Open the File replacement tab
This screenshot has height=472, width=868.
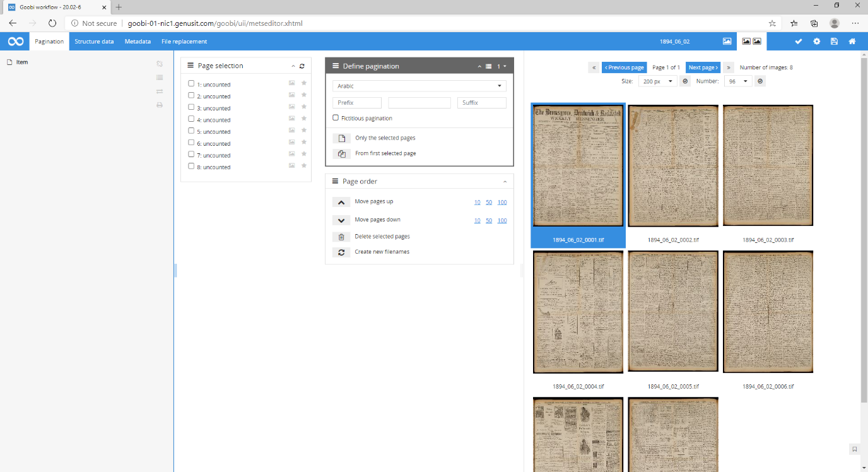pyautogui.click(x=184, y=42)
